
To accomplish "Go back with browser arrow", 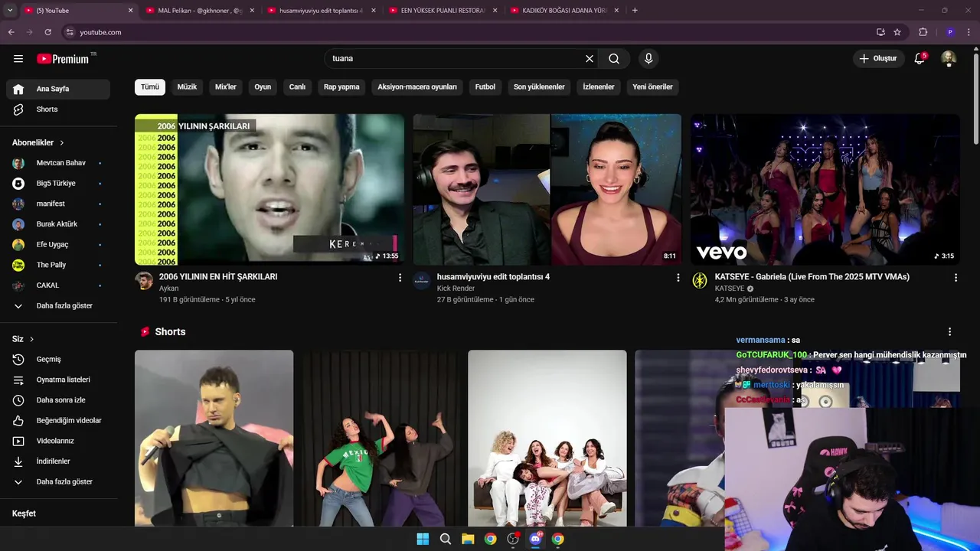I will coord(11,32).
